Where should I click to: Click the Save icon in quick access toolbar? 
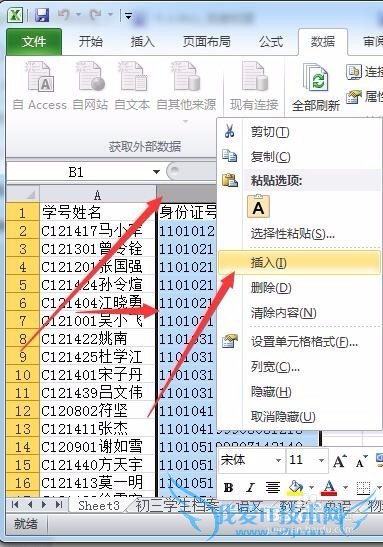pos(42,15)
